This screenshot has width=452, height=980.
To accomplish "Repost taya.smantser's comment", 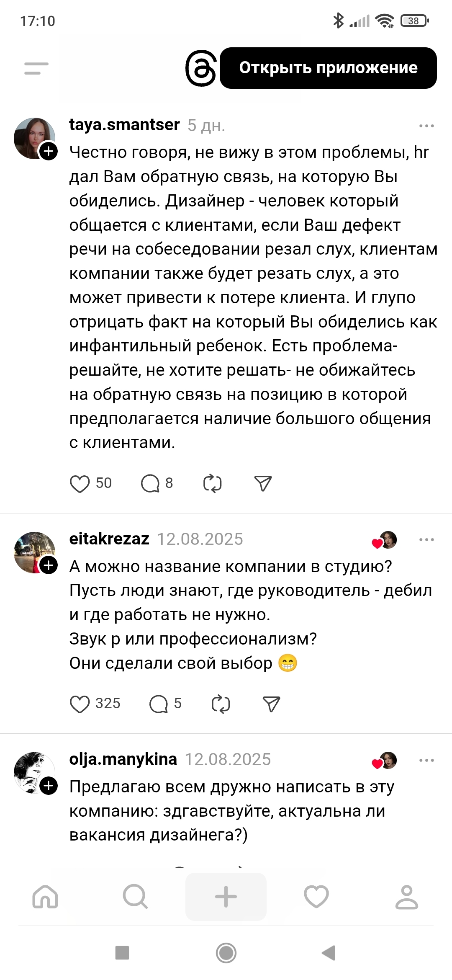I will coord(212,484).
